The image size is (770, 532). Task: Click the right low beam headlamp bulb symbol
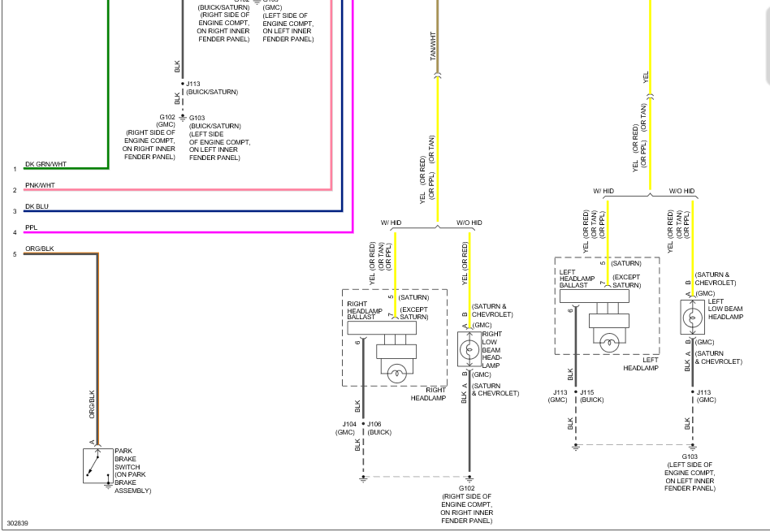click(x=469, y=349)
